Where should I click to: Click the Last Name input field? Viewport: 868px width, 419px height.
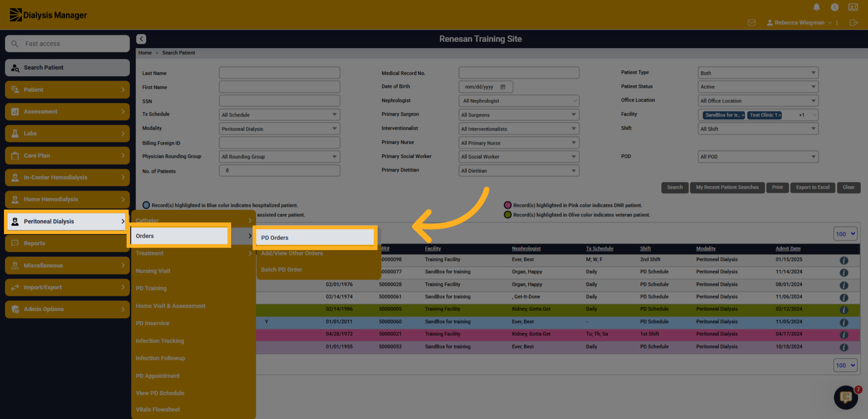tap(279, 73)
